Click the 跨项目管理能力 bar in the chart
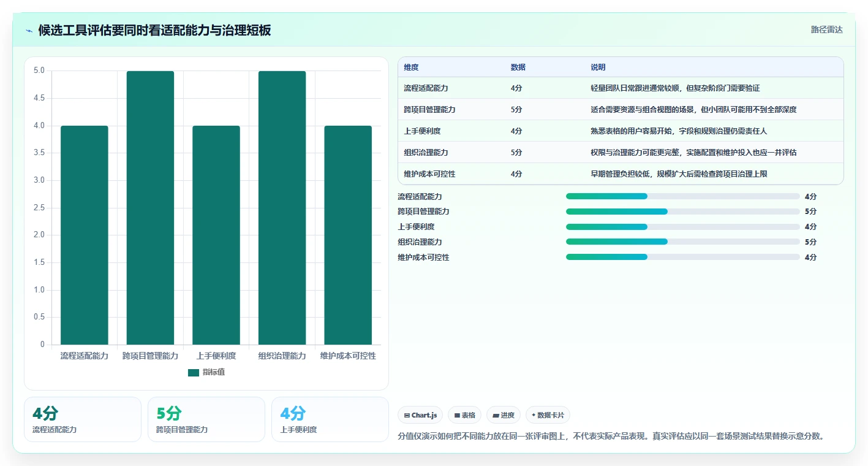 [x=150, y=208]
